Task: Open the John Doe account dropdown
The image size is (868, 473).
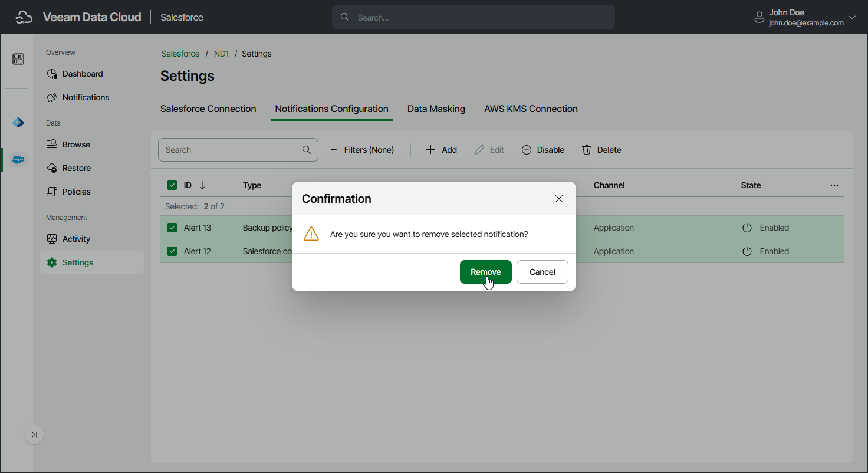Action: pos(851,18)
